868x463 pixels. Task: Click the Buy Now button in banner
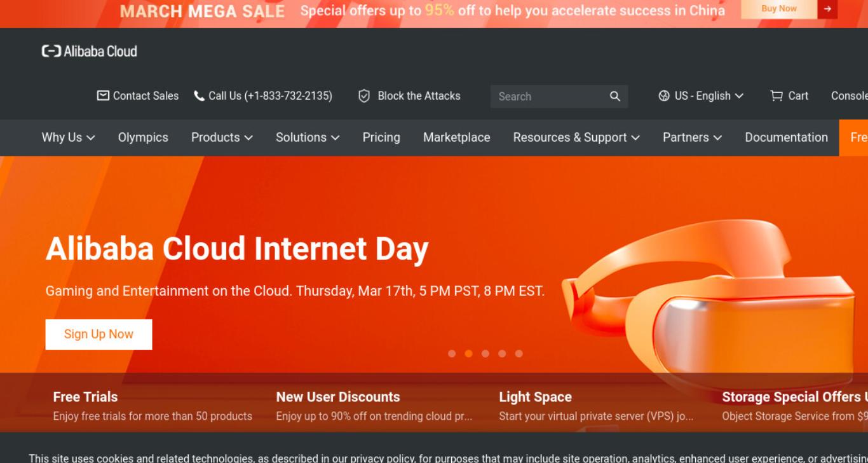[x=779, y=9]
